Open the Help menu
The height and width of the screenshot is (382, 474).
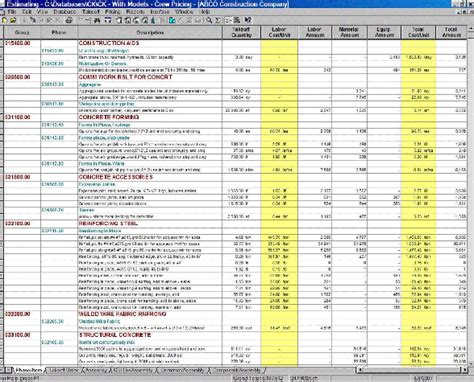204,12
